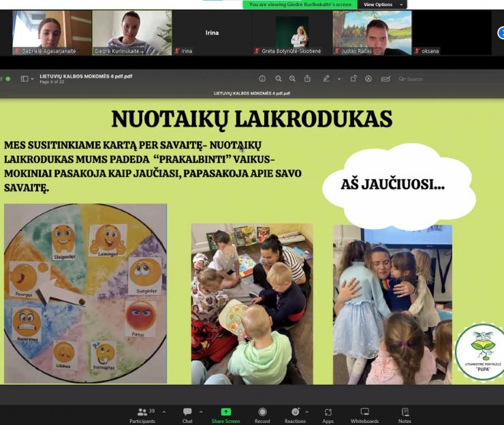Select Greta Botyriūtė-Skiotienė's video tile
This screenshot has width=504, height=425.
[292, 33]
